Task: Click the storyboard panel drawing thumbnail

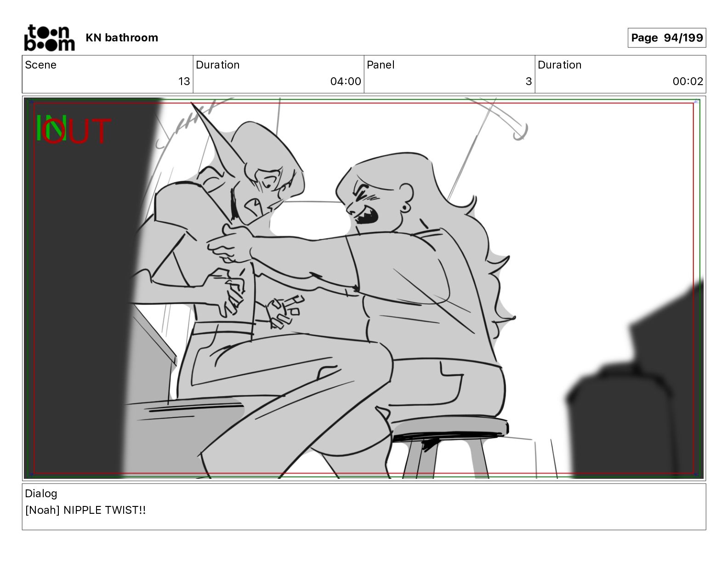Action: [x=364, y=288]
